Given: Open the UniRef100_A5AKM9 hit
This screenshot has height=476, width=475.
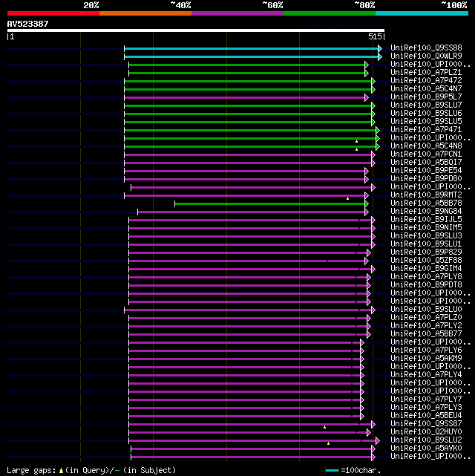Looking at the screenshot, I should click(x=426, y=358).
